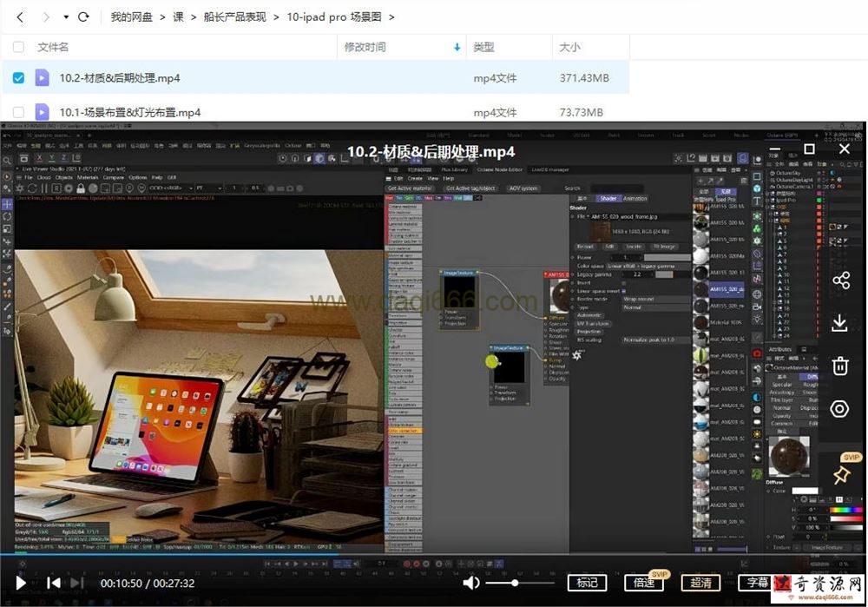Open the 超清 quality selector
868x607 pixels.
click(x=700, y=583)
